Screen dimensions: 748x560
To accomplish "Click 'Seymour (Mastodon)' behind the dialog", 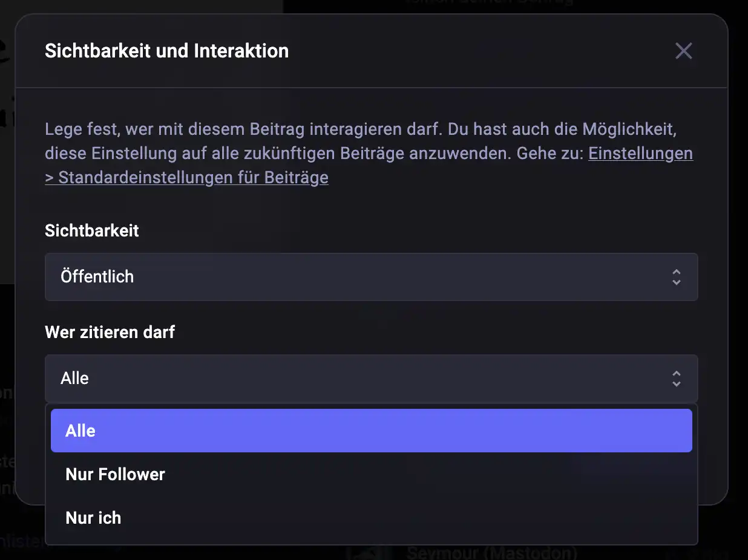I will pyautogui.click(x=491, y=553).
